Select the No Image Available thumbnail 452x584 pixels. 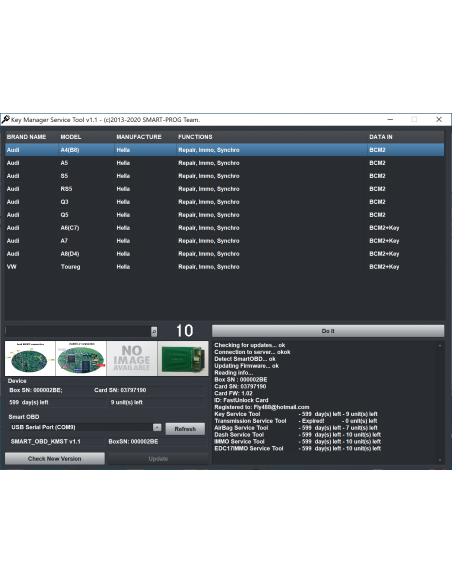[132, 358]
